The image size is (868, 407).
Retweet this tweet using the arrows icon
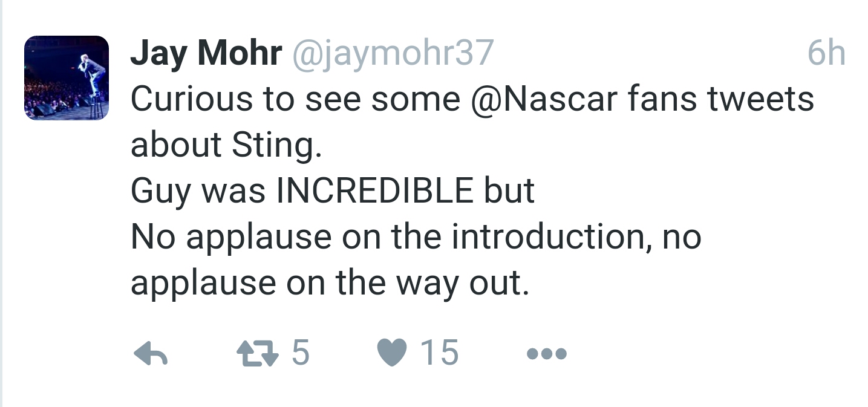(x=258, y=353)
